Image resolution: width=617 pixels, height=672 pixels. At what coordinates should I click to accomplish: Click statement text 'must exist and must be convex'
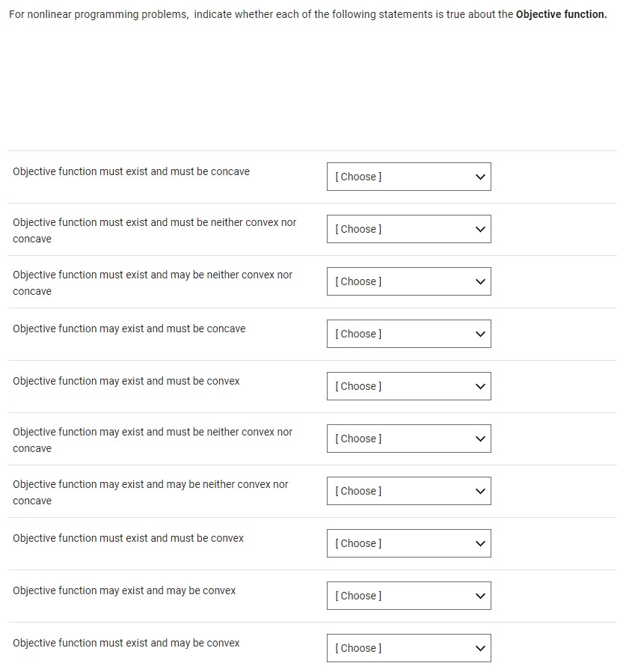click(128, 538)
